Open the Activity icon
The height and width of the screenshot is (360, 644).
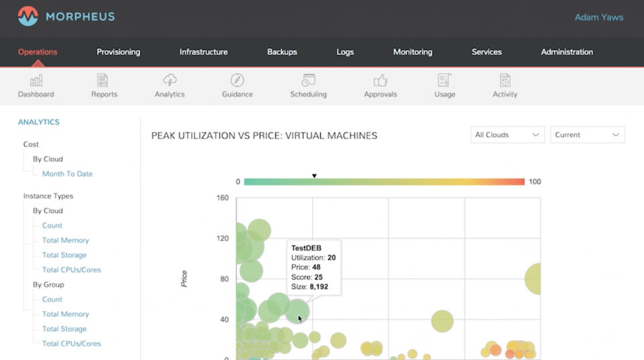[505, 81]
